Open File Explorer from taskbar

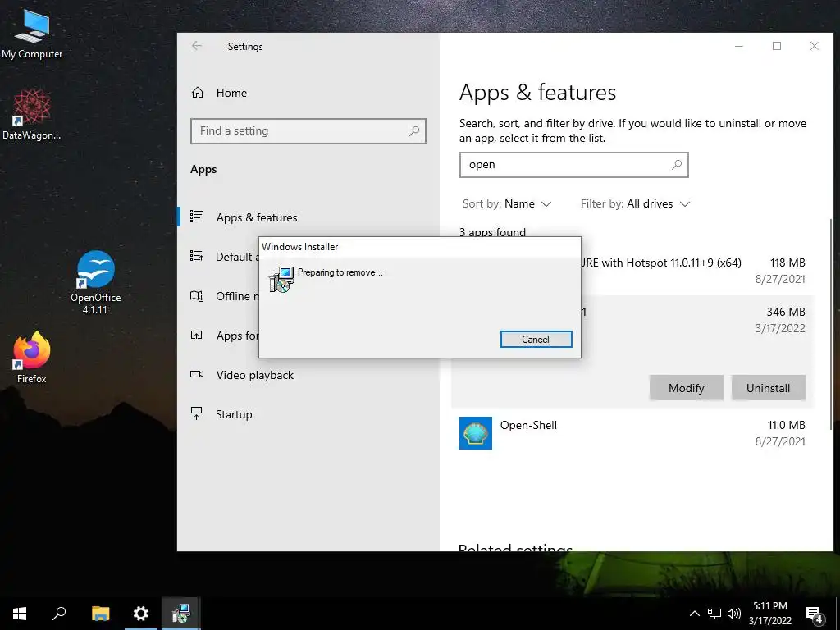100,614
